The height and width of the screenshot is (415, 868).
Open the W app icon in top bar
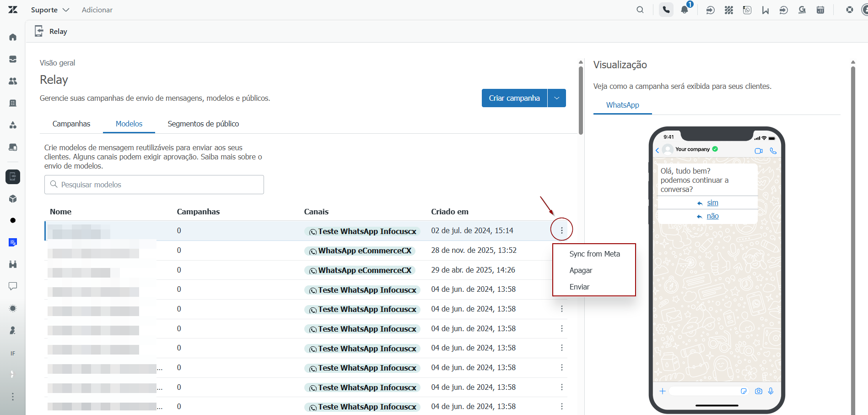(x=766, y=10)
